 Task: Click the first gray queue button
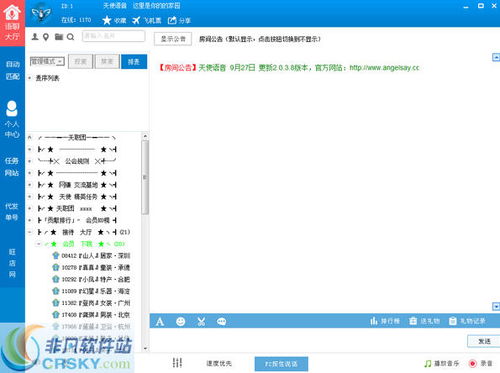(x=80, y=62)
